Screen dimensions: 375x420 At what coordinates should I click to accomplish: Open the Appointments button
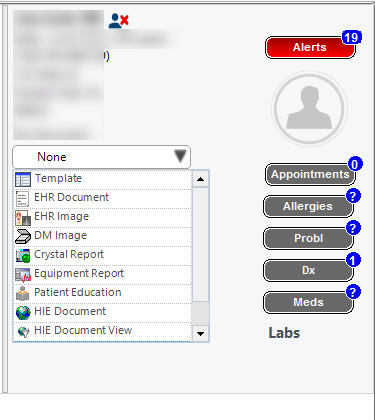(x=310, y=174)
